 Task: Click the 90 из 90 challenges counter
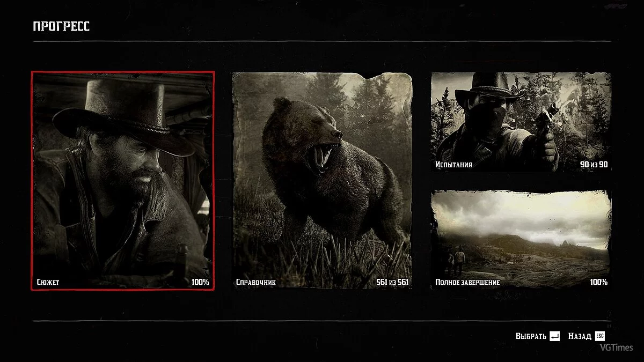click(x=594, y=165)
